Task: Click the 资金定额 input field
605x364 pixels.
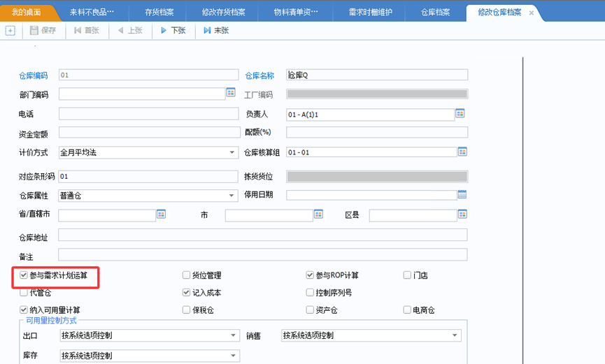Action: coord(149,132)
